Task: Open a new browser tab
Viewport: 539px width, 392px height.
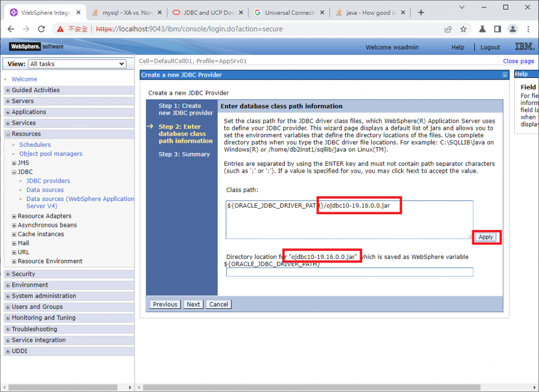Action: tap(421, 13)
